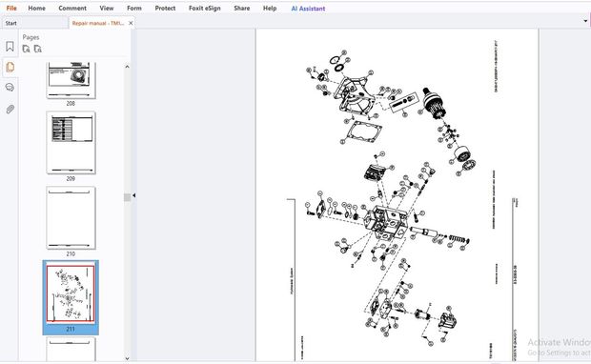Close the Repair manual tab
Image resolution: width=591 pixels, height=364 pixels.
pos(131,23)
